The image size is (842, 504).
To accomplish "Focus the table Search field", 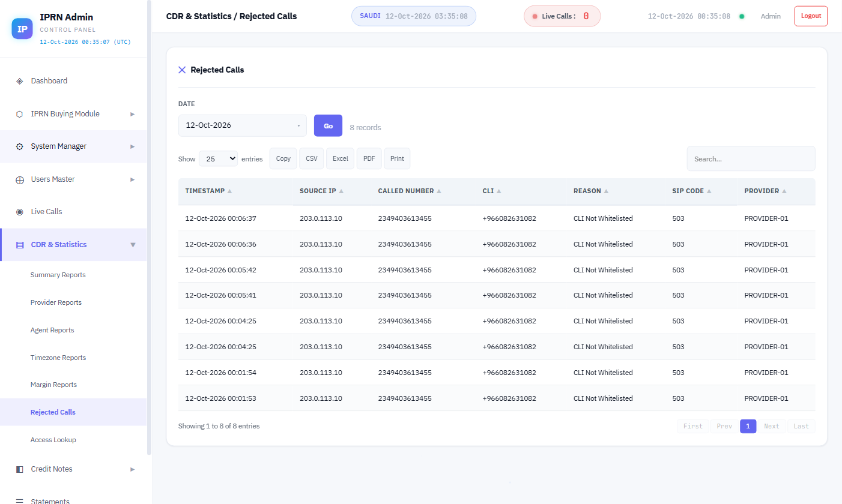I will click(751, 159).
